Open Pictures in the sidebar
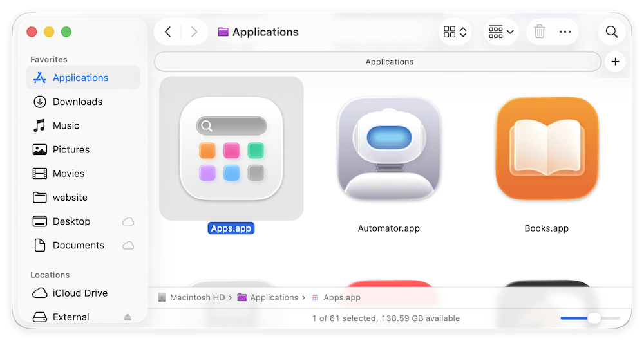Image resolution: width=644 pixels, height=341 pixels. (x=83, y=149)
